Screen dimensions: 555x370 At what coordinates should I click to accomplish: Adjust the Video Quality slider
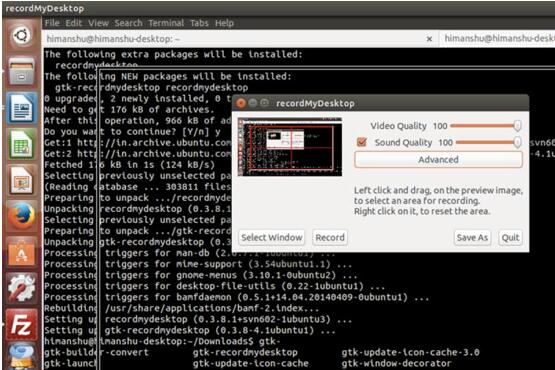click(x=486, y=126)
